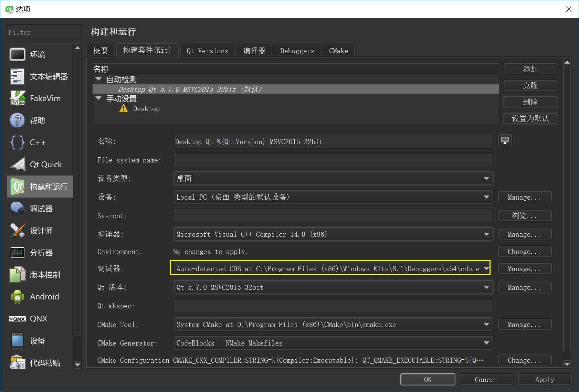The width and height of the screenshot is (579, 392).
Task: Switch to the CMake tab
Action: (338, 51)
